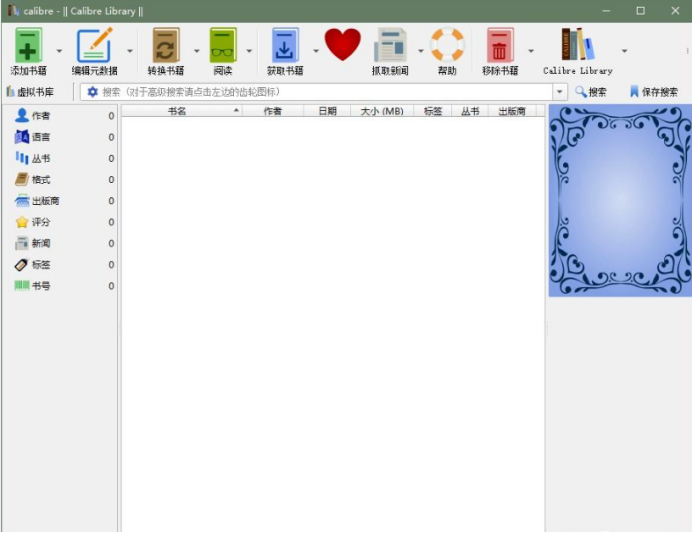Click the 帮助 (Help) lifebuoy icon

[x=447, y=46]
